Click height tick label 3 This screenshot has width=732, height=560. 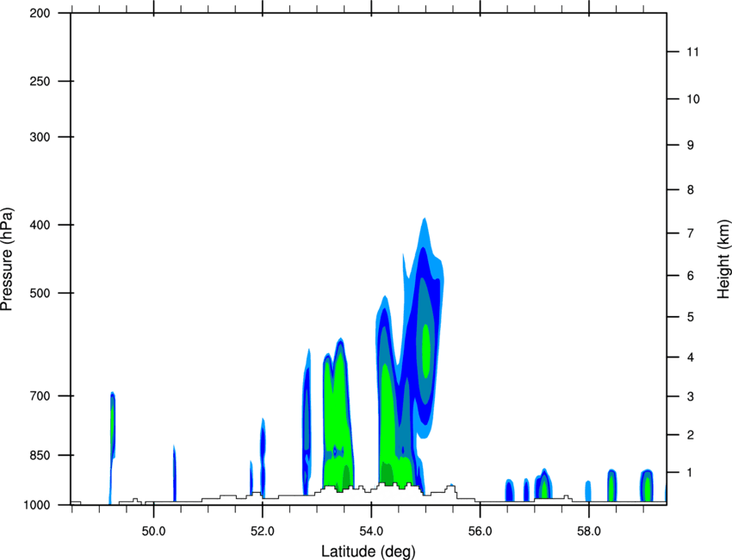point(691,396)
